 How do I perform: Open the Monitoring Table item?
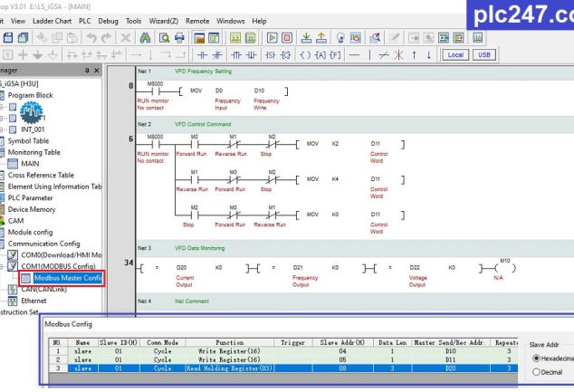pyautogui.click(x=34, y=152)
